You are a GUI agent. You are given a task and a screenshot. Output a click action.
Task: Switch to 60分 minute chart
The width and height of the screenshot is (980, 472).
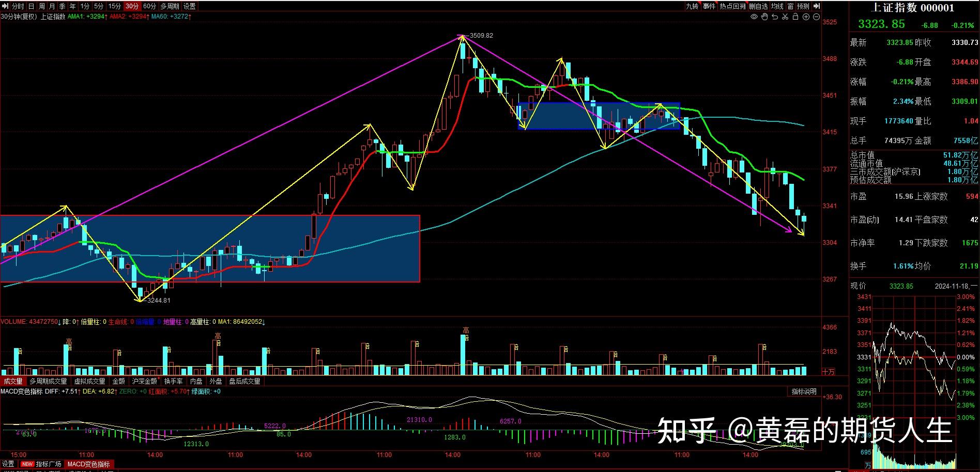pos(149,6)
